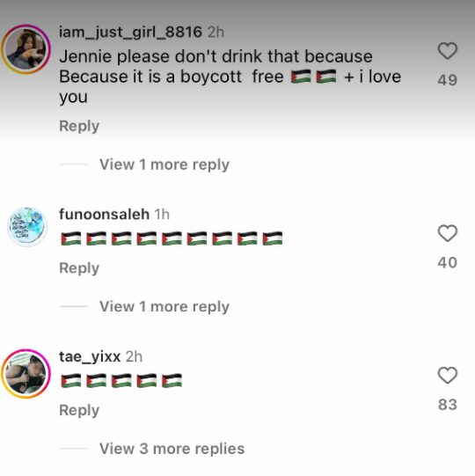The width and height of the screenshot is (475, 476).
Task: Open funoonsaleh's round blue avatar
Action: [27, 227]
